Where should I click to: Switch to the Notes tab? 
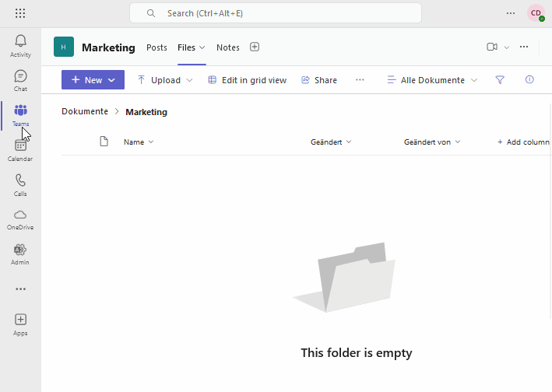click(x=228, y=47)
